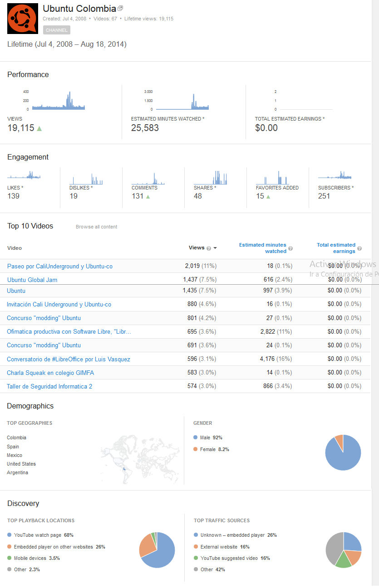Click the blue Male legend dot

click(195, 437)
